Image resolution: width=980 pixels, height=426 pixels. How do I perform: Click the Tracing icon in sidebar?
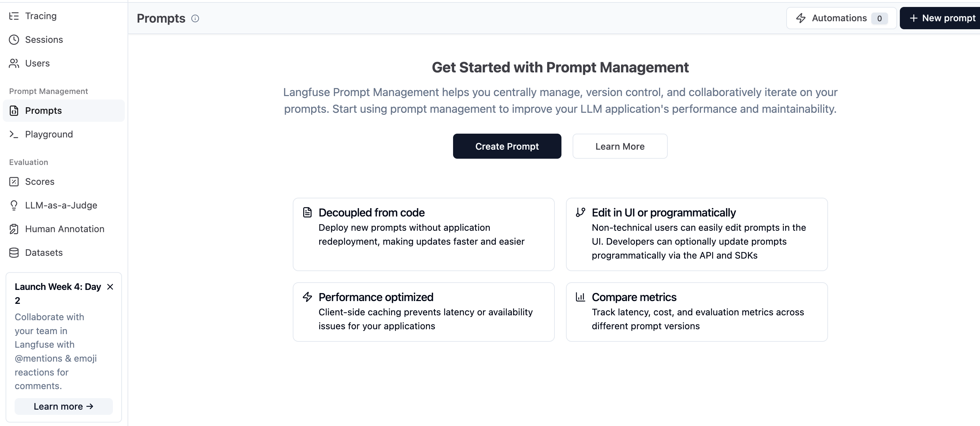pyautogui.click(x=14, y=16)
